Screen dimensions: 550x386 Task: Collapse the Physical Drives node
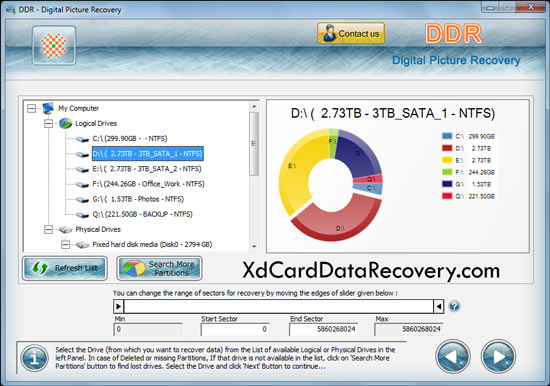(x=48, y=229)
